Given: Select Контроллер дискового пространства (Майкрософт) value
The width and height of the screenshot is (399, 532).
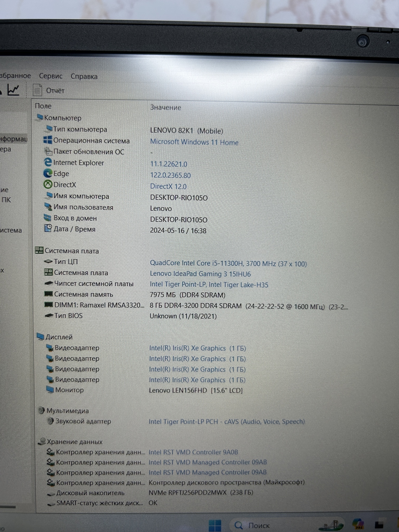Looking at the screenshot, I should [x=227, y=482].
